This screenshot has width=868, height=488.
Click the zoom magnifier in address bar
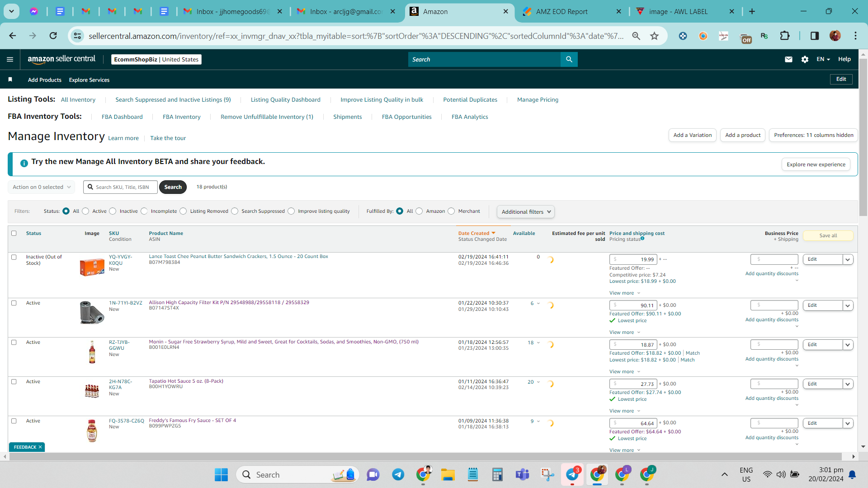[636, 36]
